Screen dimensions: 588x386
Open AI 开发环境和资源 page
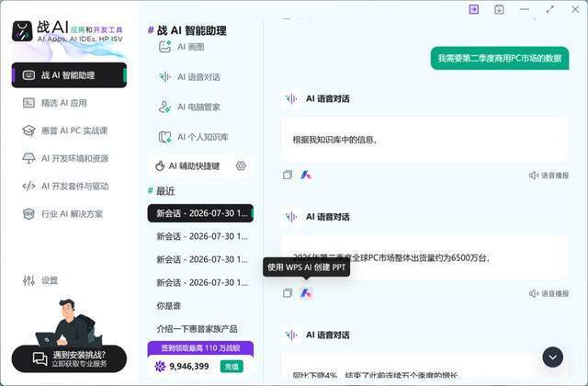65,158
